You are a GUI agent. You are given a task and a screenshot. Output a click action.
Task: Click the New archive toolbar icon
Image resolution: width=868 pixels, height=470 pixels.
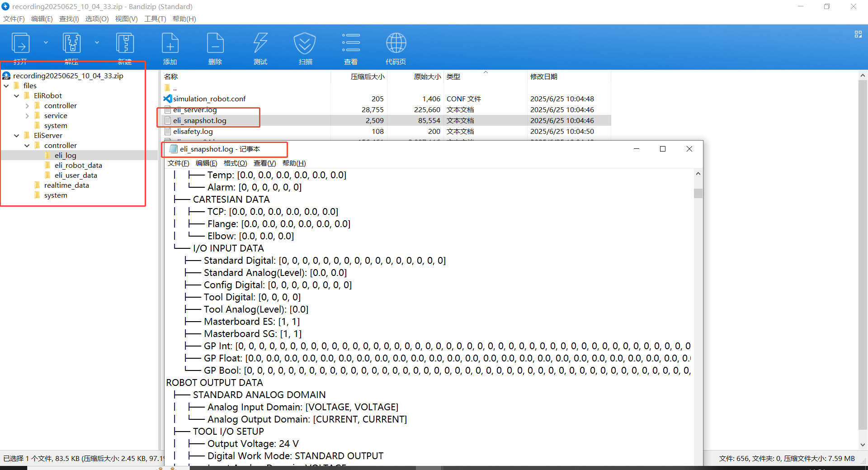click(125, 43)
